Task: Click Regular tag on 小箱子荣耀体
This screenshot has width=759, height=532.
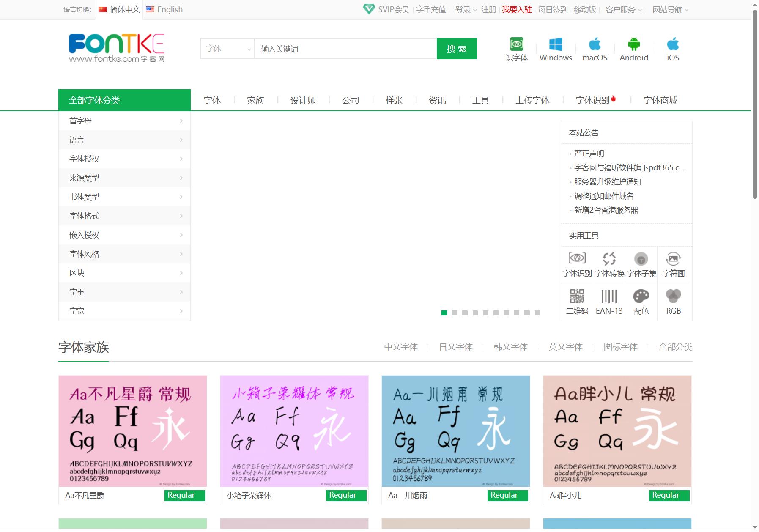Action: [x=346, y=495]
